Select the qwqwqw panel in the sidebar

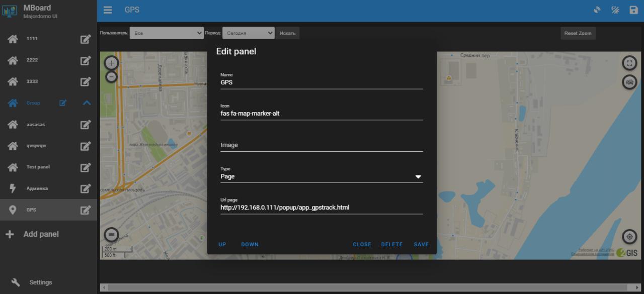36,146
